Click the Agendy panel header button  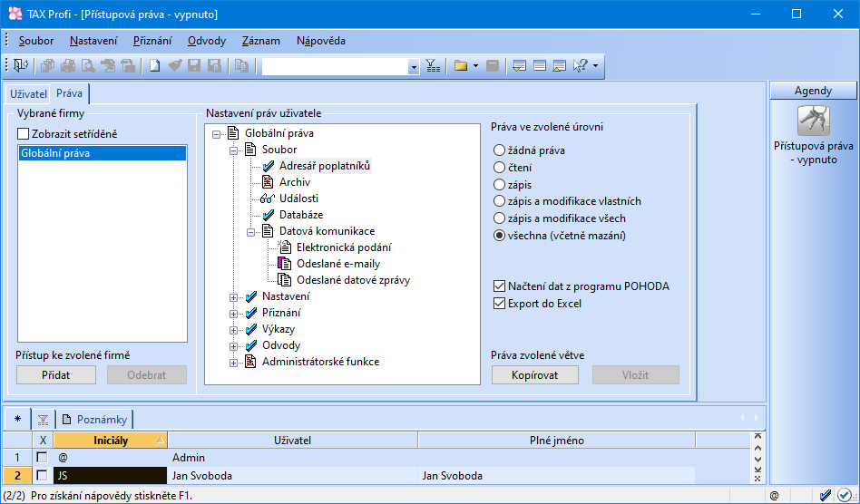click(x=814, y=91)
